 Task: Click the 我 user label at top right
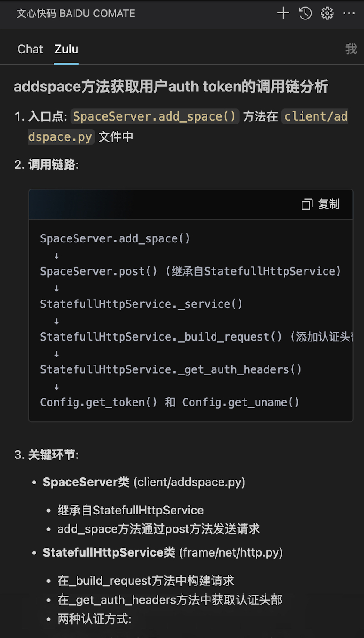(x=351, y=49)
